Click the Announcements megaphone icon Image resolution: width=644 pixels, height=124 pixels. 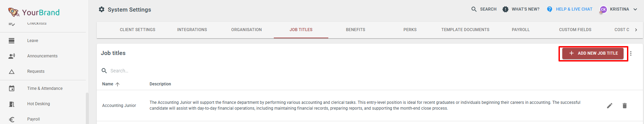(x=12, y=56)
